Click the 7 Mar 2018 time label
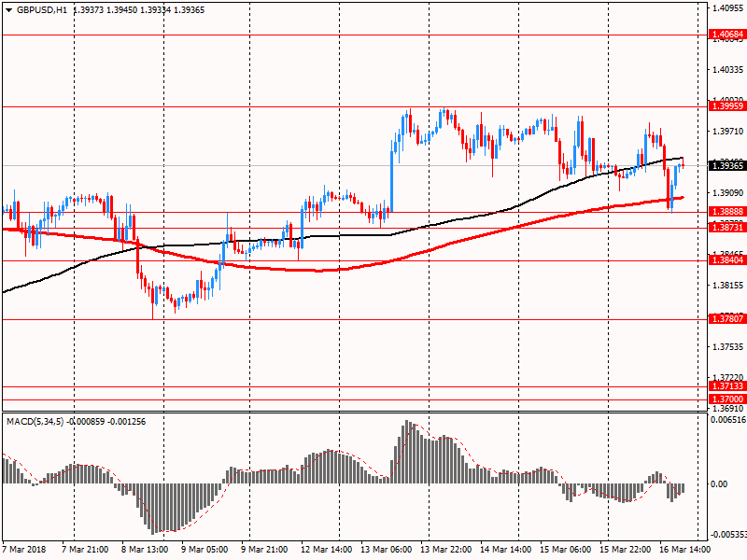This screenshot has height=560, width=747. 24,550
